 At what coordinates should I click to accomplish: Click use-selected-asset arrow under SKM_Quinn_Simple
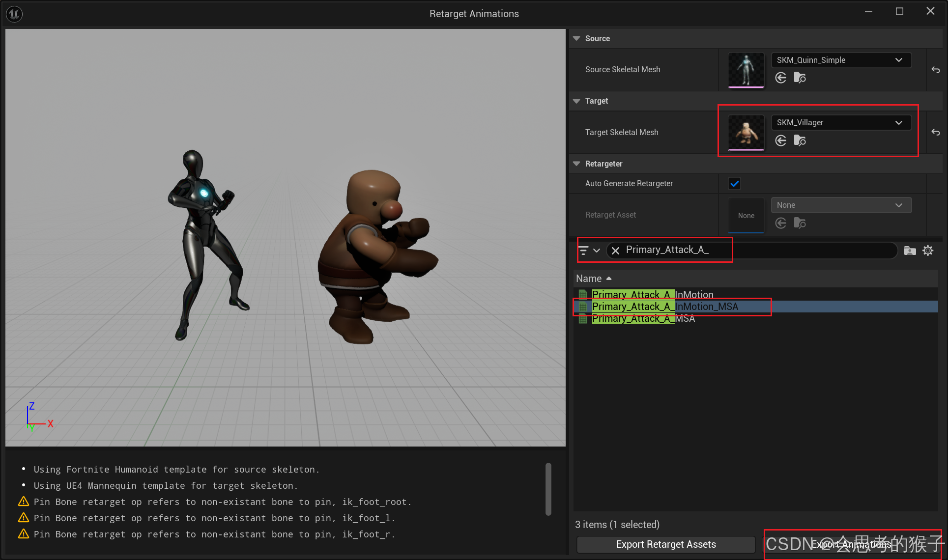coord(780,78)
